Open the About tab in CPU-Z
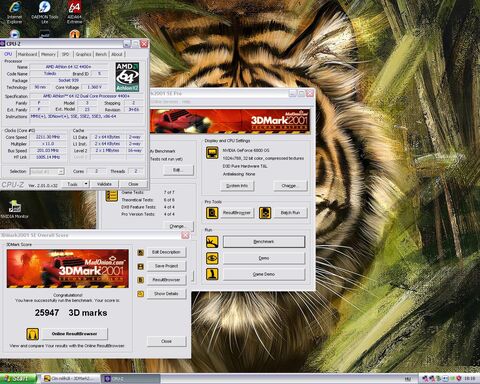 [117, 54]
